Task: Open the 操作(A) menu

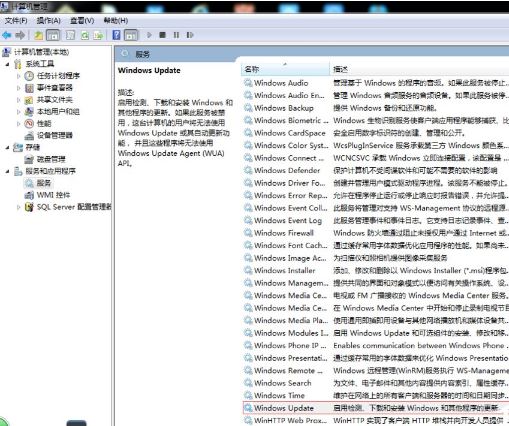Action: point(48,21)
